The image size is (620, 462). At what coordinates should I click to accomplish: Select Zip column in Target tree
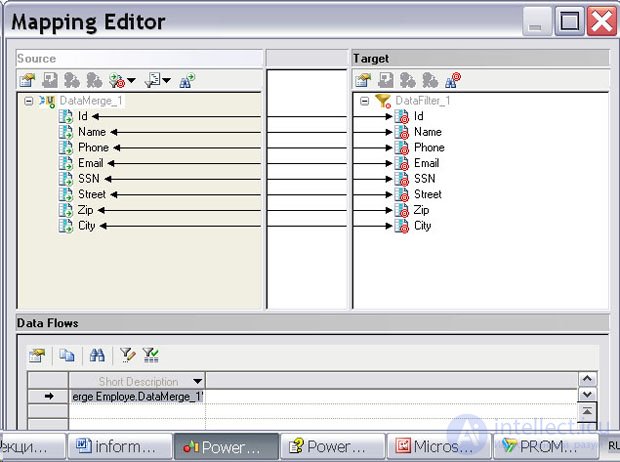pos(422,210)
